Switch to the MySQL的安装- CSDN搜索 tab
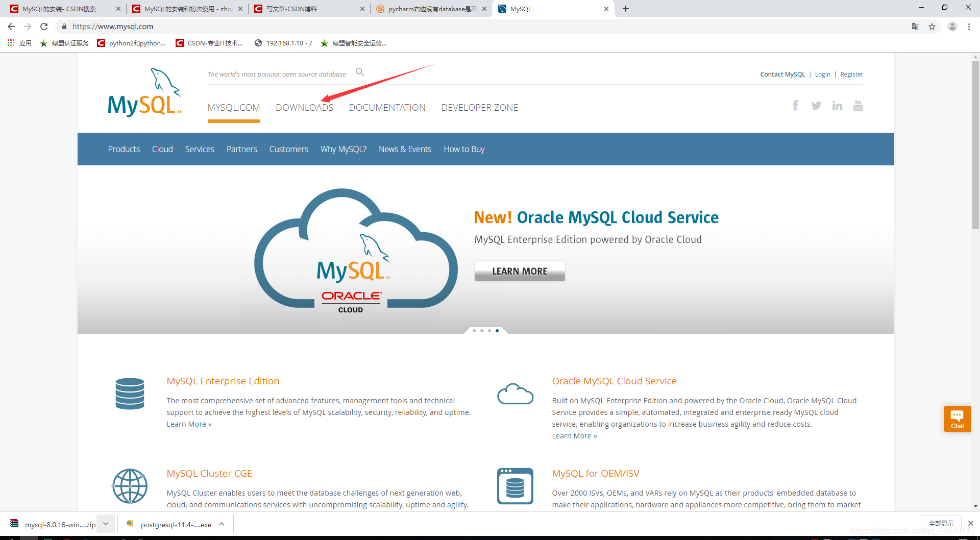Viewport: 980px width, 540px height. pos(65,9)
